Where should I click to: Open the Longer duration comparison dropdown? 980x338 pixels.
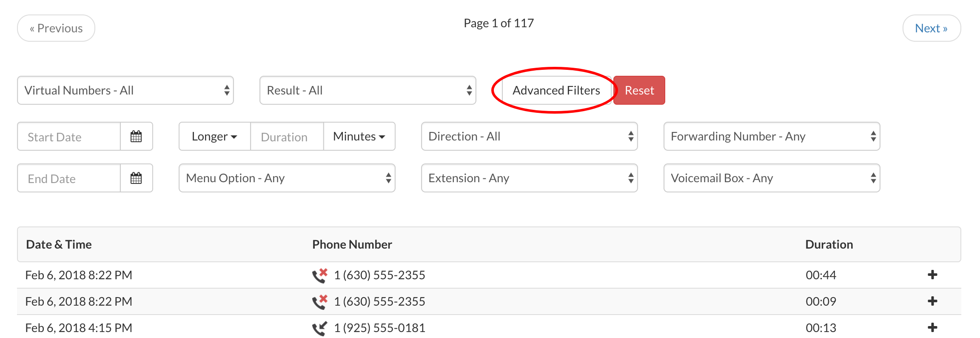(215, 136)
